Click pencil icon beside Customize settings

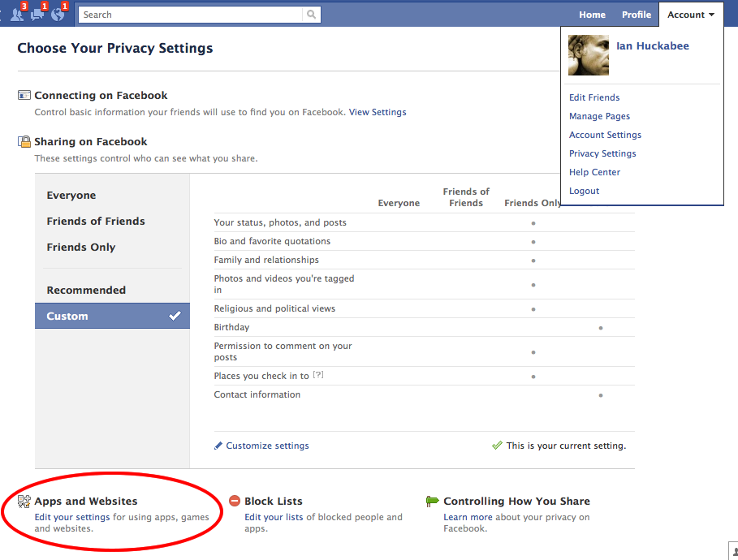click(x=218, y=446)
